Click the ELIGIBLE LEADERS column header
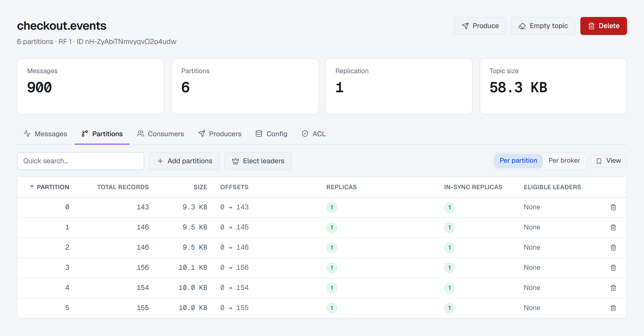 (x=552, y=187)
